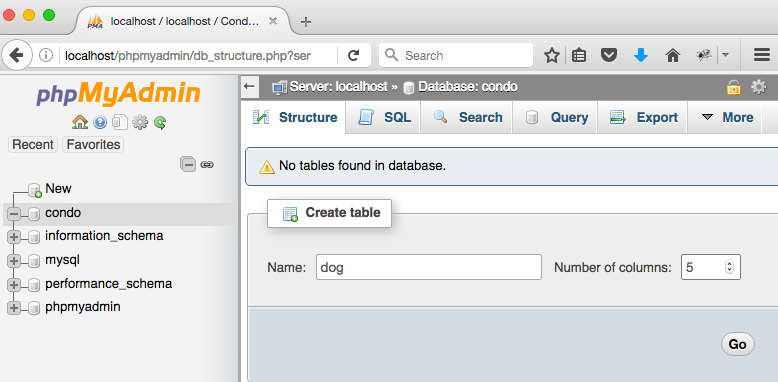Screen dimensions: 778x382
Task: Click the mysql database cylinder icon
Action: [x=34, y=261]
